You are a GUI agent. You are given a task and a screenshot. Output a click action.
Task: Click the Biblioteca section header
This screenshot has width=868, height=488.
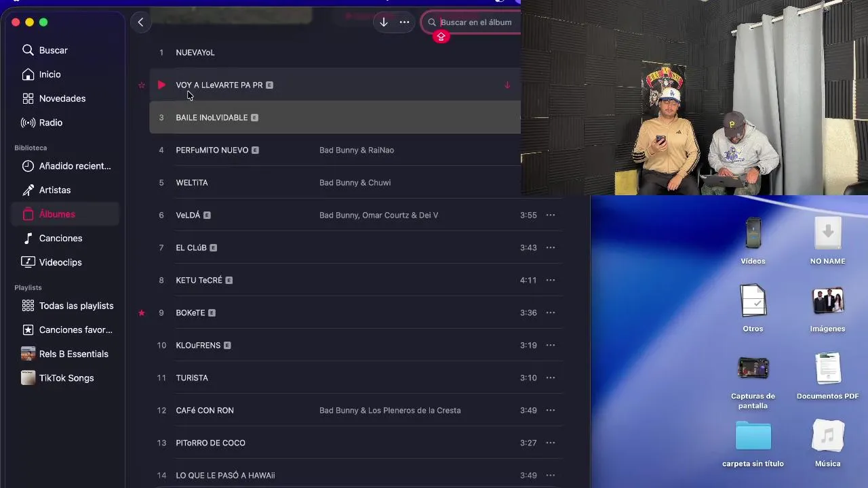point(31,148)
